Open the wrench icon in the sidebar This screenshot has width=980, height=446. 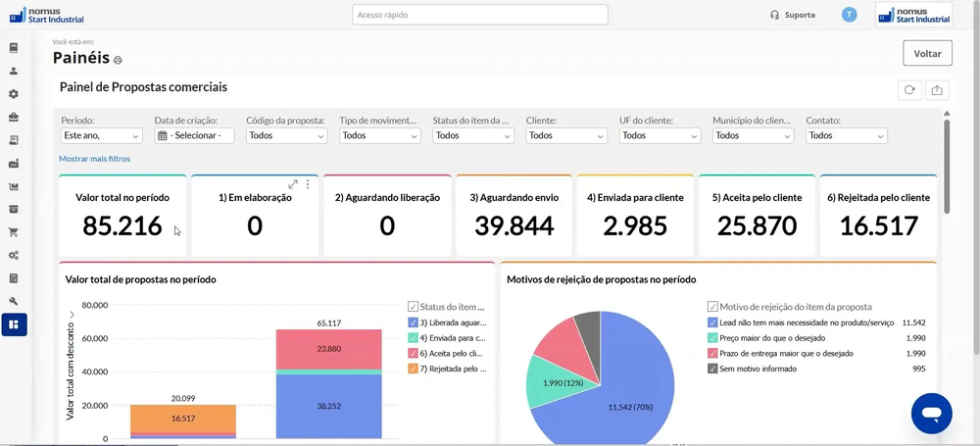click(14, 302)
